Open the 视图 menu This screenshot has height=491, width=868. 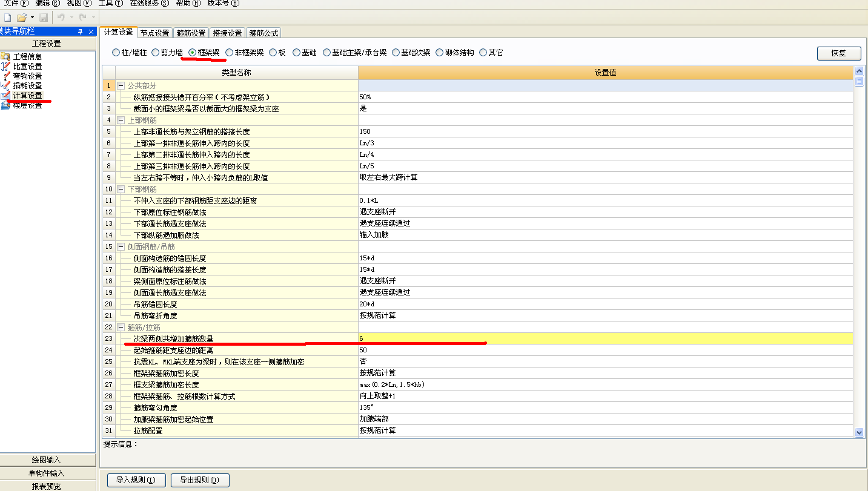point(79,3)
